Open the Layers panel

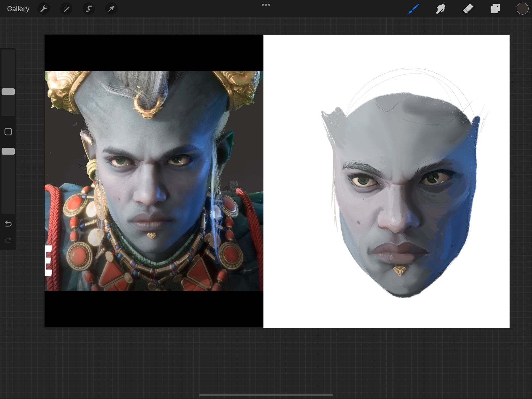(x=495, y=9)
